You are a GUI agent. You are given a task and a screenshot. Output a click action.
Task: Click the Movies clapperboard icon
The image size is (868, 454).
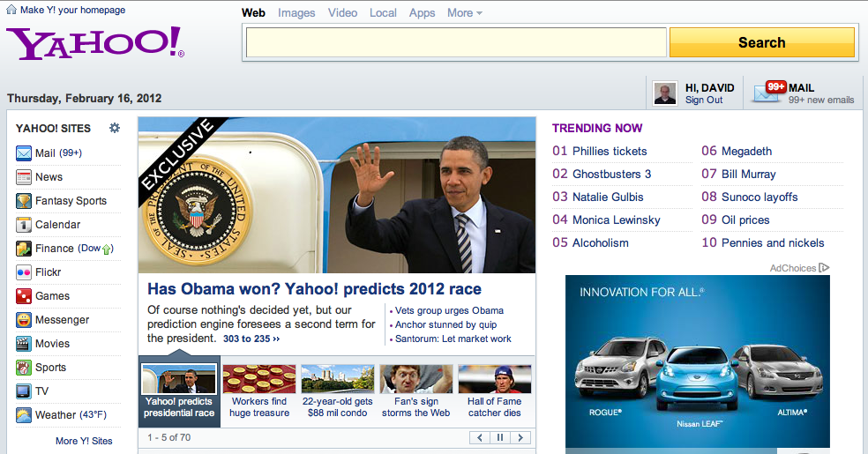click(23, 344)
